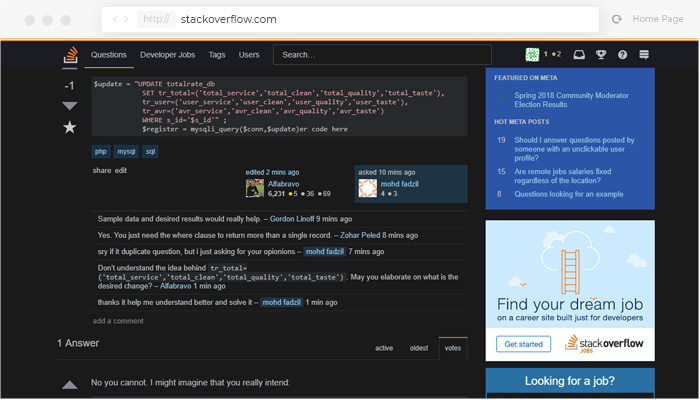700x400 pixels.
Task: Sort answers by oldest
Action: click(x=419, y=348)
